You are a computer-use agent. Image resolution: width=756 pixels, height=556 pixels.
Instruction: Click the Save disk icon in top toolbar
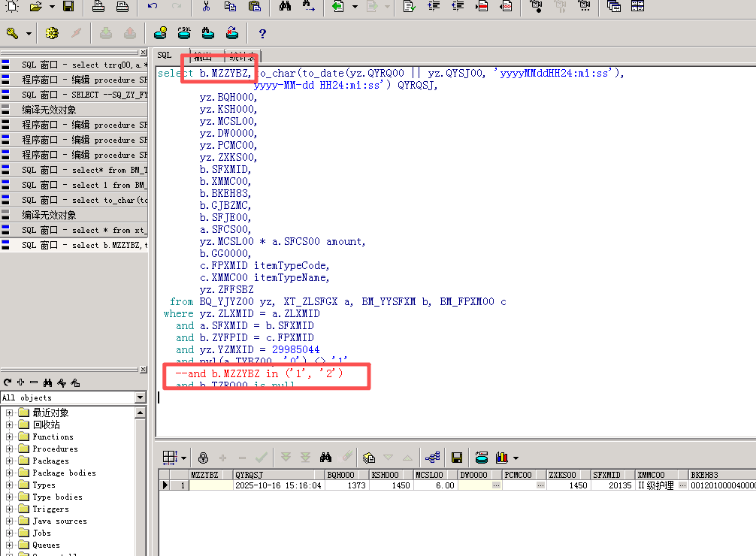[68, 7]
